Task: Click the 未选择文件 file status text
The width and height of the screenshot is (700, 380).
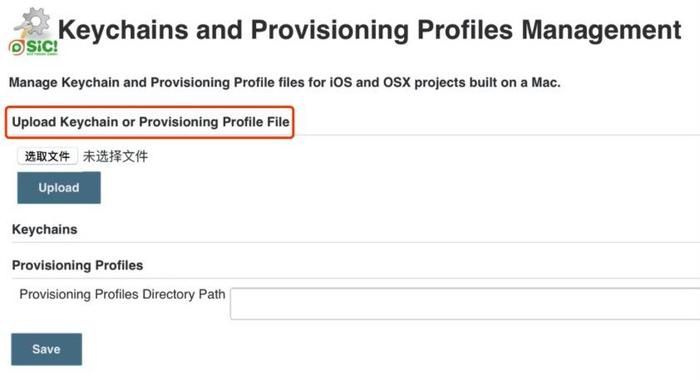Action: tap(115, 156)
